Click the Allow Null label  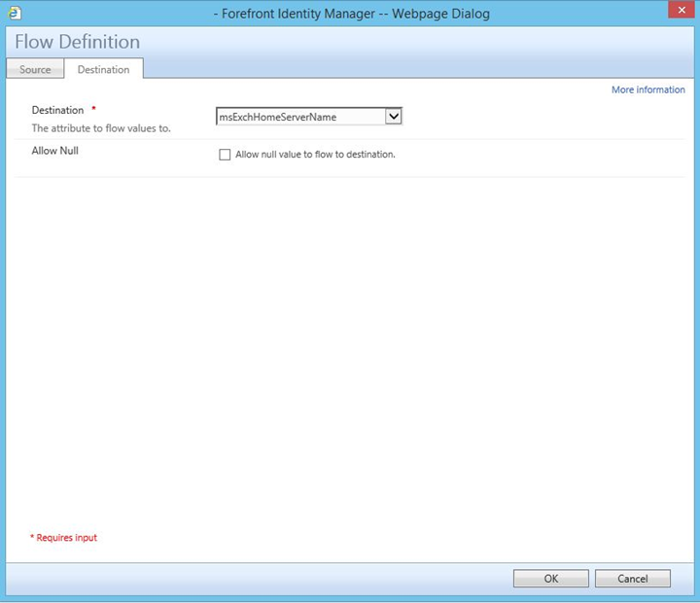pyautogui.click(x=54, y=151)
